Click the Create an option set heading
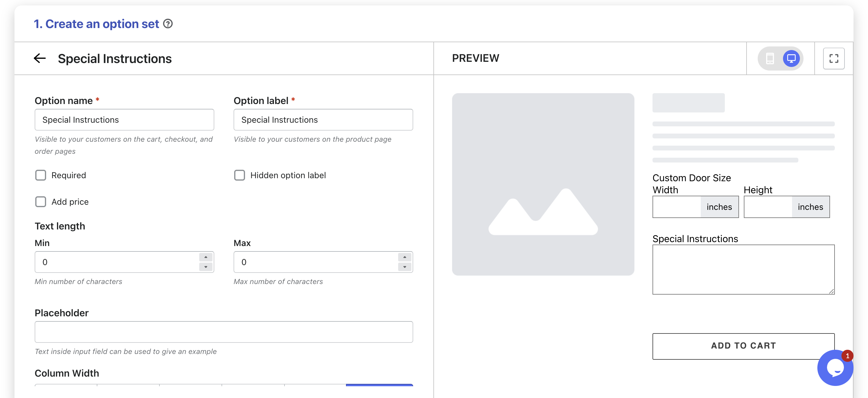This screenshot has width=868, height=398. pos(96,24)
